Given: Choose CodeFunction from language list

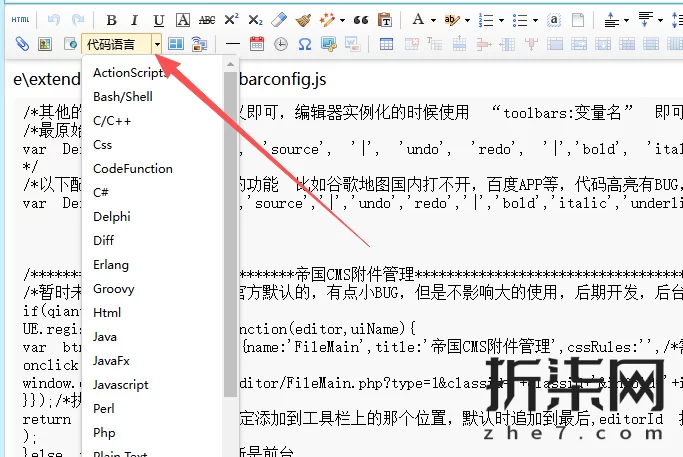Looking at the screenshot, I should point(153,168).
